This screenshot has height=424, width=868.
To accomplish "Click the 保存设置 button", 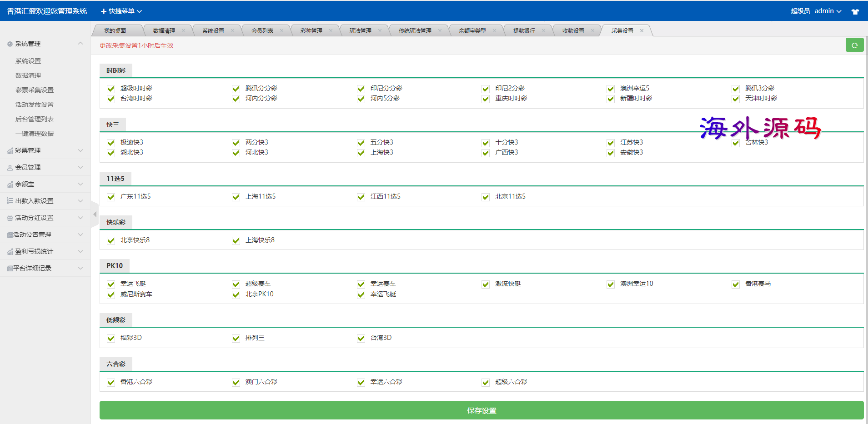I will click(x=482, y=410).
